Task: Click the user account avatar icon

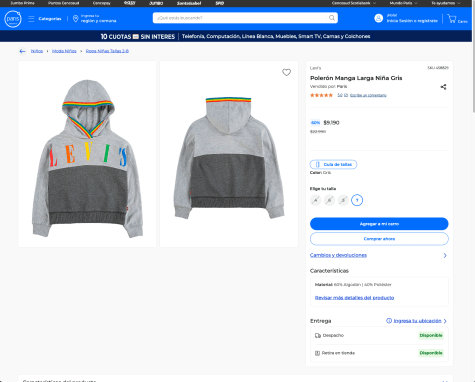Action: pos(379,18)
